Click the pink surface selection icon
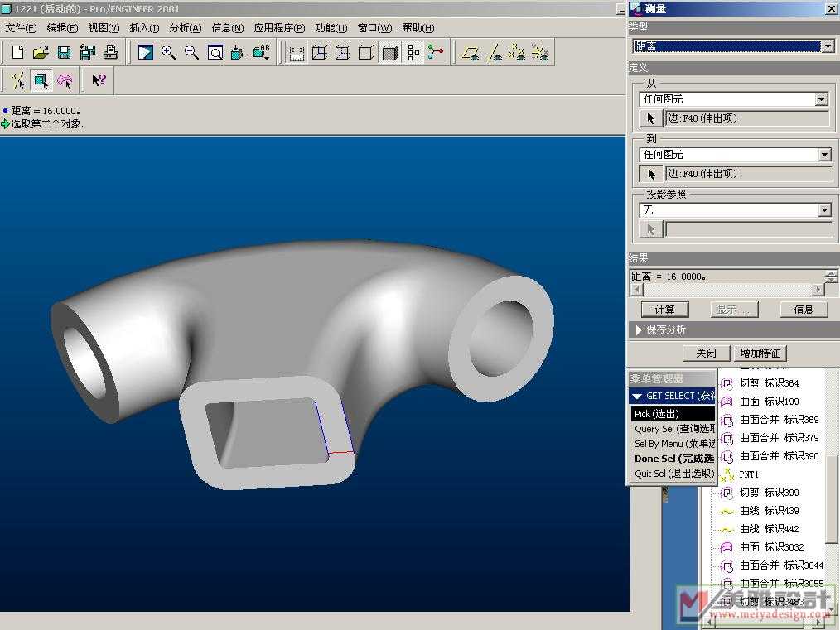This screenshot has height=630, width=840. 65,80
